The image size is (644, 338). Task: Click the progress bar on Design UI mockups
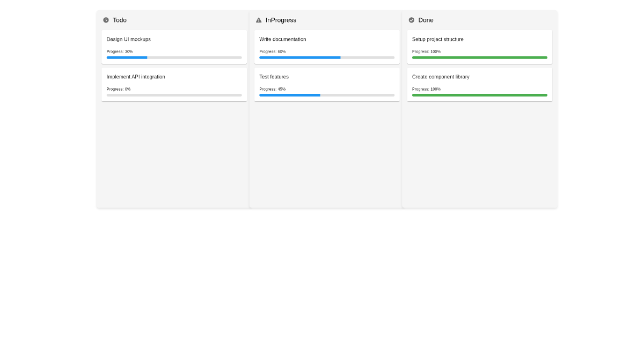point(174,57)
